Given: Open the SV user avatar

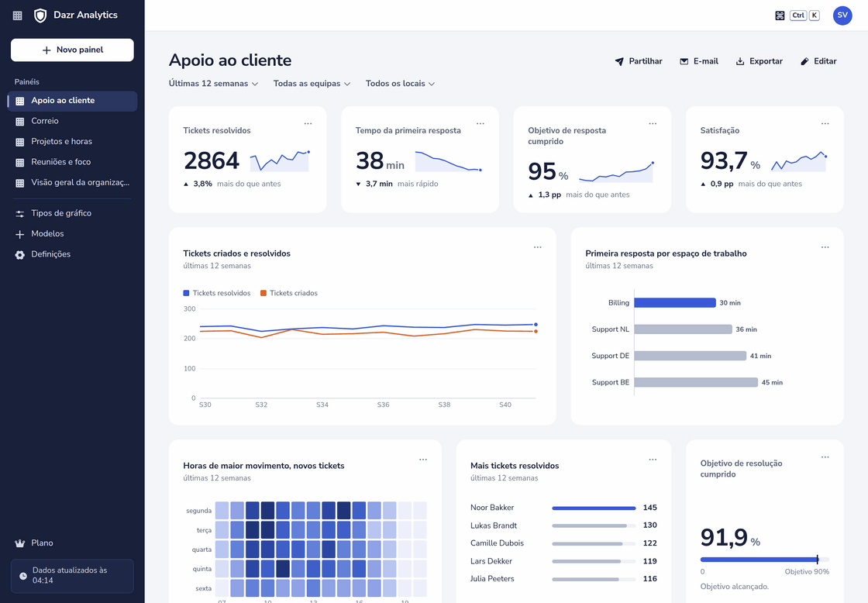Looking at the screenshot, I should pyautogui.click(x=842, y=16).
